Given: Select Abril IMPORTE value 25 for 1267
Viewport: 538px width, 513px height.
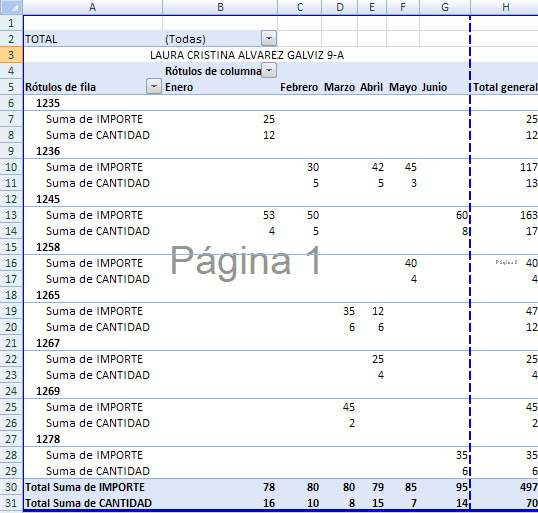Looking at the screenshot, I should pyautogui.click(x=378, y=359).
